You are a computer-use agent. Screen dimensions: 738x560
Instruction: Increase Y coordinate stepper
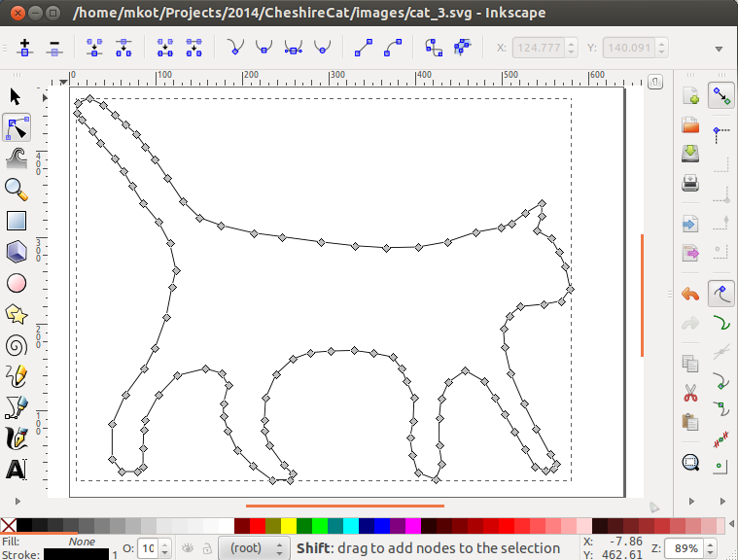[x=661, y=44]
